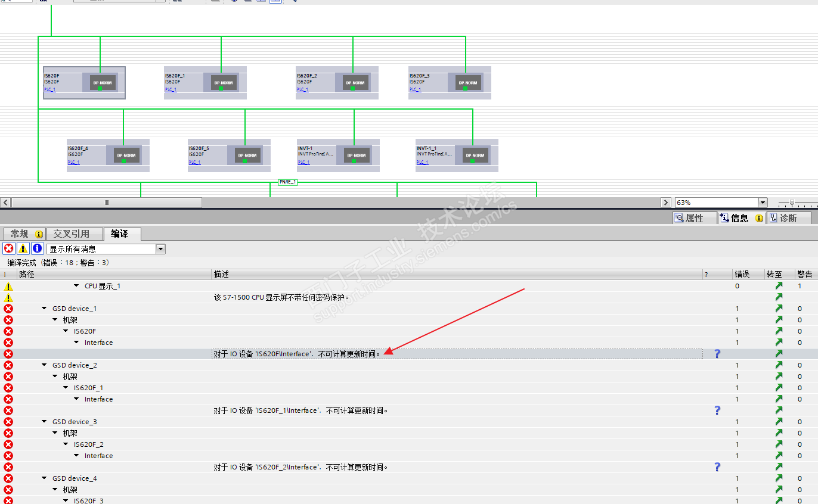This screenshot has width=818, height=504.
Task: Click the network view zoom slider handle
Action: tap(792, 203)
